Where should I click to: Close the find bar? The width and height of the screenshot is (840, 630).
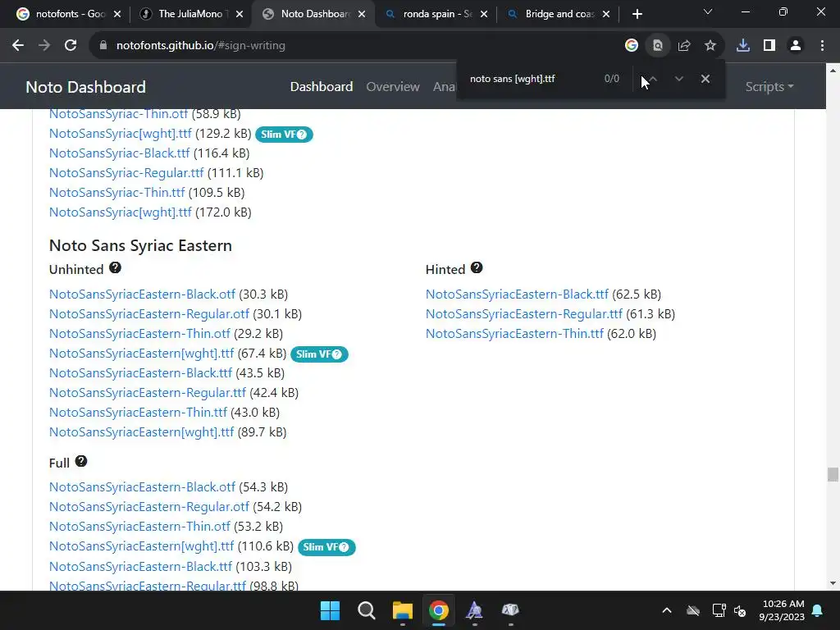(705, 79)
